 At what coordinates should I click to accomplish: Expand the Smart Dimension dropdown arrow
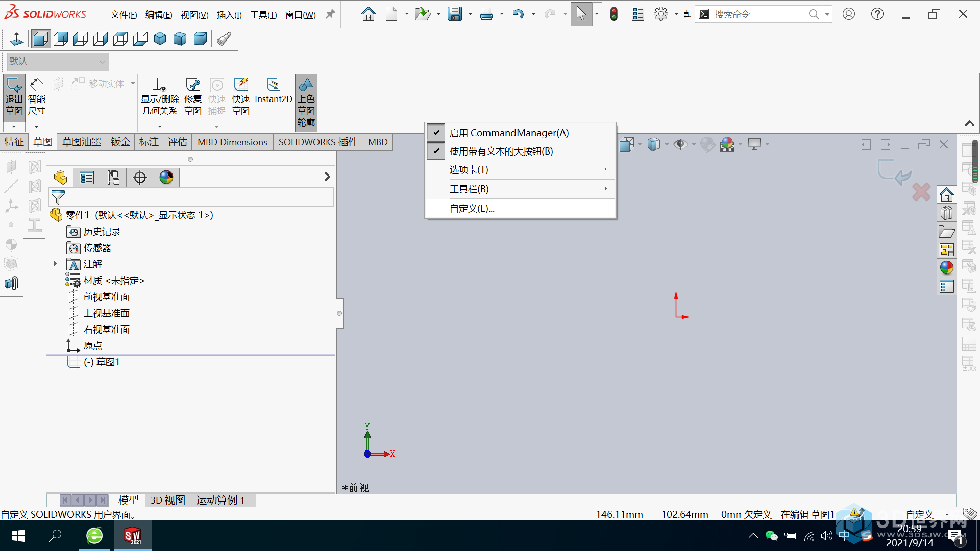coord(36,126)
